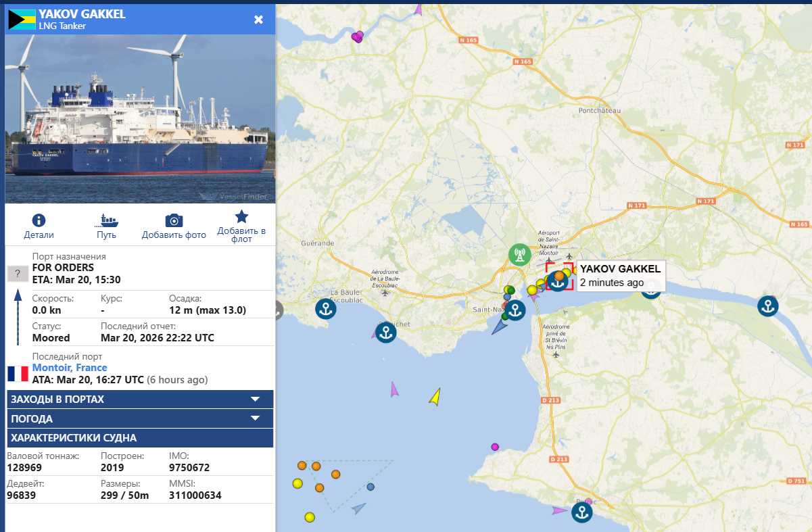
Task: Select the magenta vessel dot near the southern coast
Action: point(495,447)
